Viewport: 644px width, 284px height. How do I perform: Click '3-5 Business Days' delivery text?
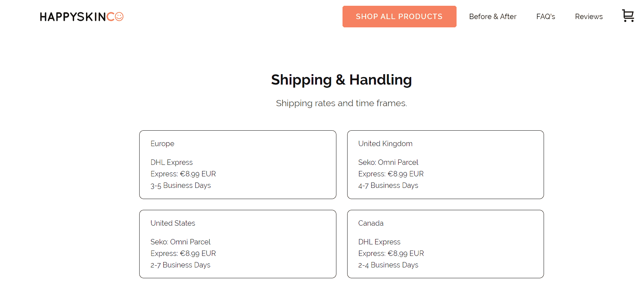click(x=181, y=185)
